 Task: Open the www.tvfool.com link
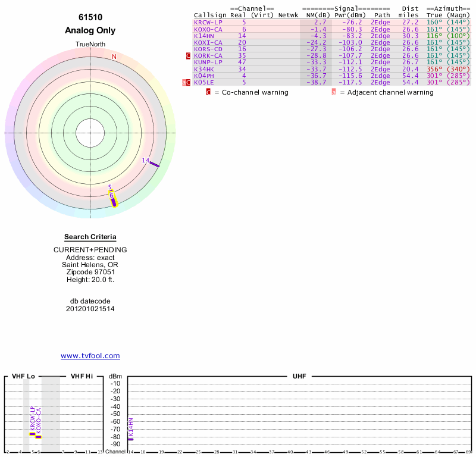coord(90,356)
